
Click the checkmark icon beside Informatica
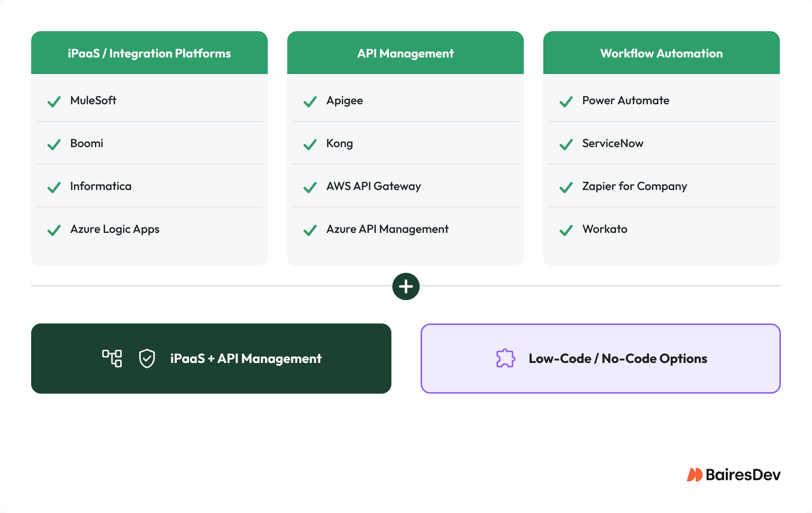coord(54,187)
